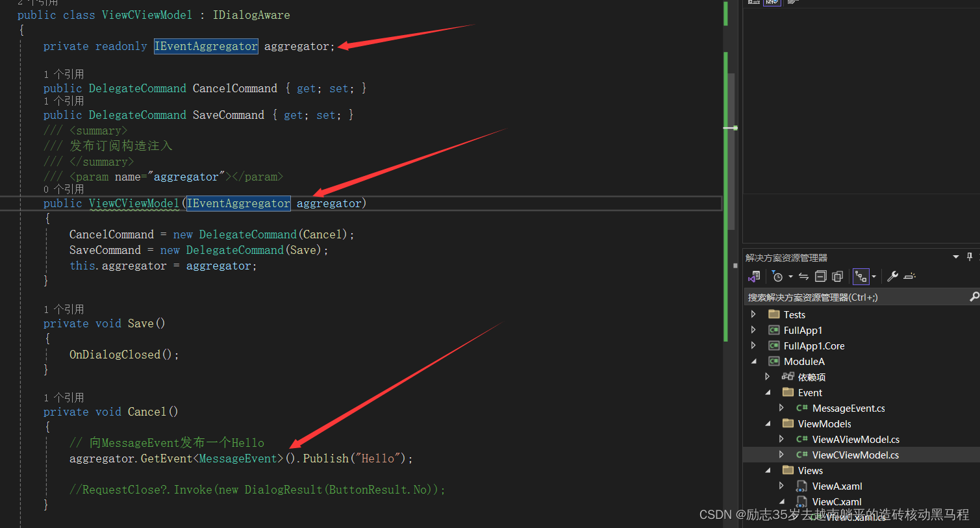Select the ModuleA project
This screenshot has height=528, width=980.
pos(804,361)
